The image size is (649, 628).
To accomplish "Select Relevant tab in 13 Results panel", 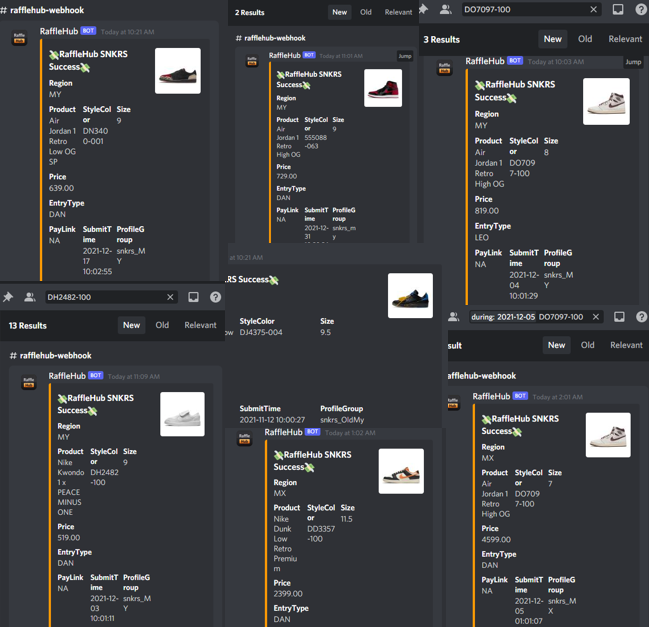I will coord(200,325).
